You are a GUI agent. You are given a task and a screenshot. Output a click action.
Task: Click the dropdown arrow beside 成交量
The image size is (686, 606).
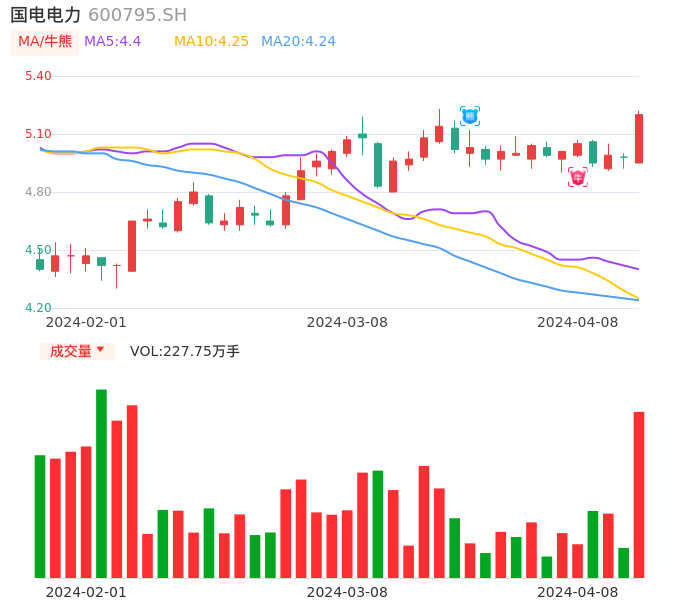(x=100, y=350)
